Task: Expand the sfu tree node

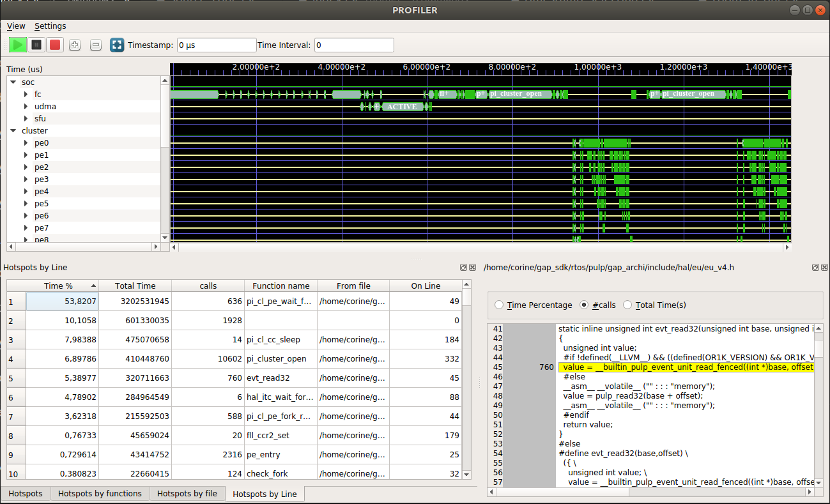Action: pyautogui.click(x=26, y=119)
